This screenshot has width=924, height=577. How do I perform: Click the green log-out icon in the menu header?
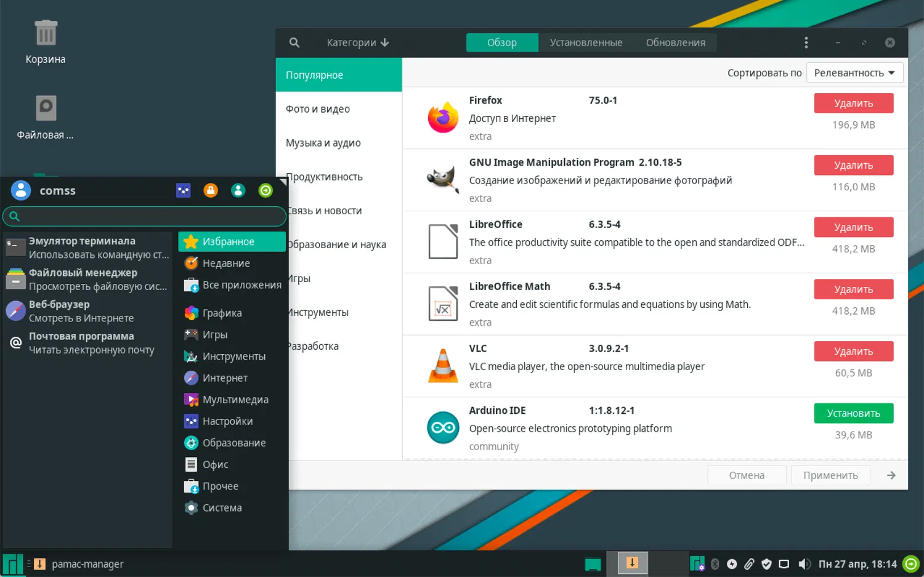point(265,190)
